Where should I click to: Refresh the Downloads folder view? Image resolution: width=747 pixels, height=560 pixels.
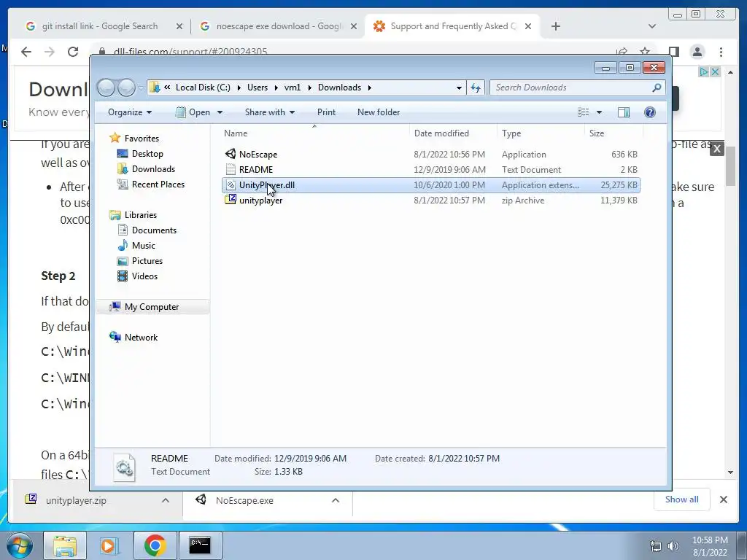pos(476,87)
